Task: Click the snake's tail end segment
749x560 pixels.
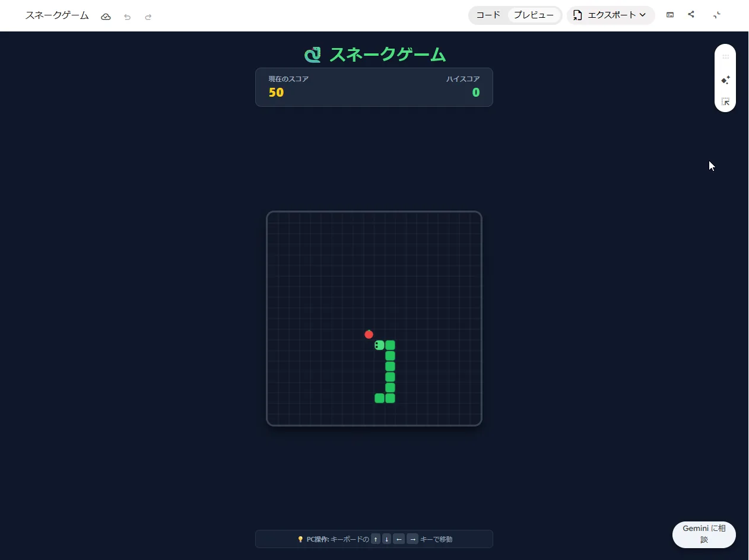Action: click(x=379, y=398)
